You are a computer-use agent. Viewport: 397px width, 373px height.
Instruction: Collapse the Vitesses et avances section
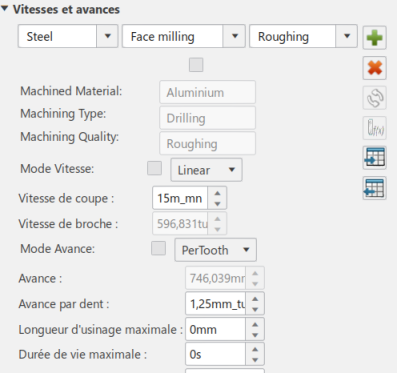pos(5,9)
